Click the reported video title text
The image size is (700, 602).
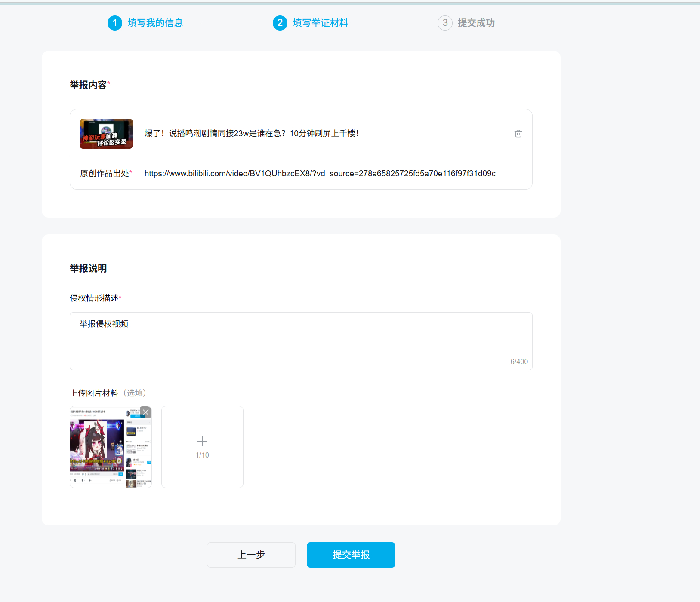(251, 134)
